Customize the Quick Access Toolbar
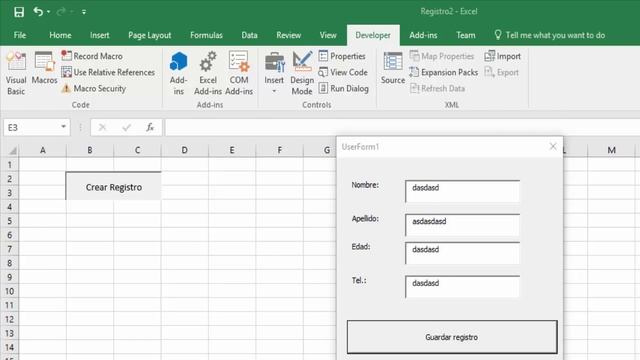This screenshot has width=640, height=360. point(84,12)
